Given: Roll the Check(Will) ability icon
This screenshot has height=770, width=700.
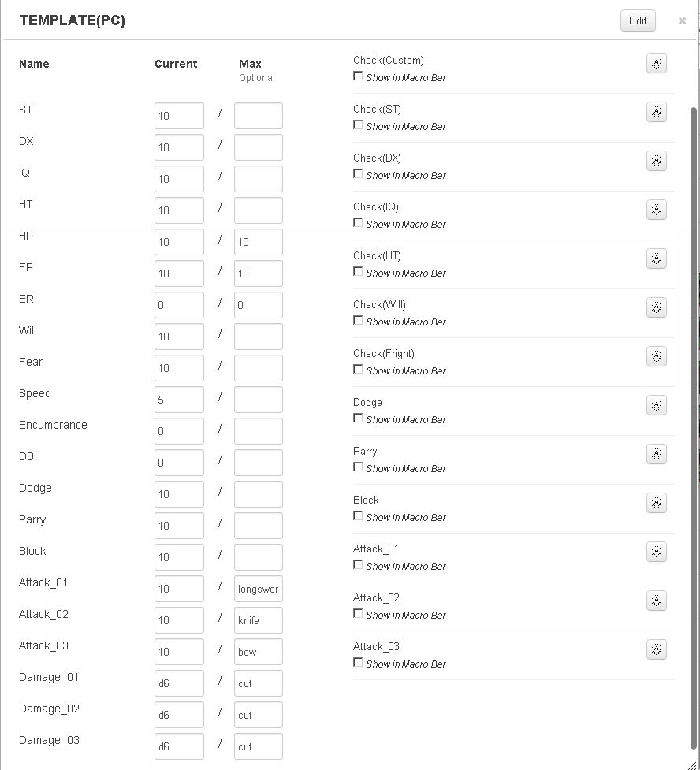Looking at the screenshot, I should (x=656, y=308).
